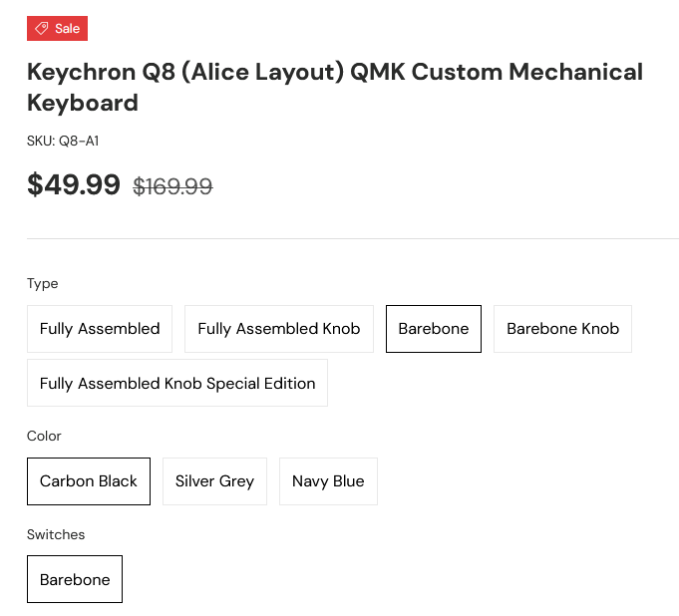Select the Carbon Black color option
The image size is (679, 616).
[89, 481]
